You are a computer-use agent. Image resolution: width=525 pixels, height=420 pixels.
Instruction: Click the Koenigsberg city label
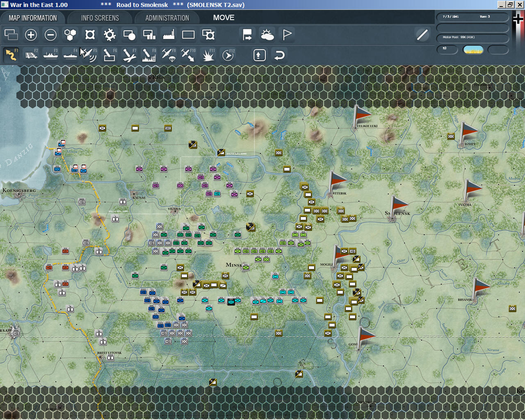point(19,190)
